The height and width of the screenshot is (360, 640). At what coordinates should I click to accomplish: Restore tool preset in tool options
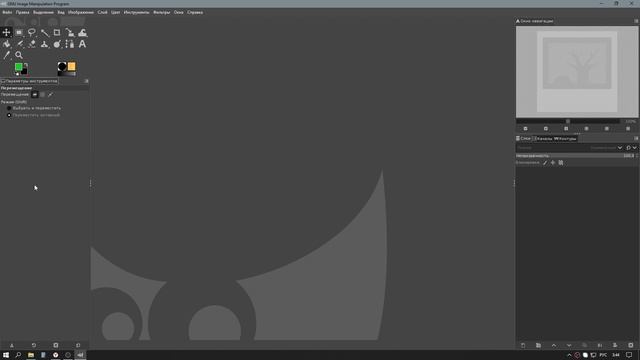[x=34, y=345]
